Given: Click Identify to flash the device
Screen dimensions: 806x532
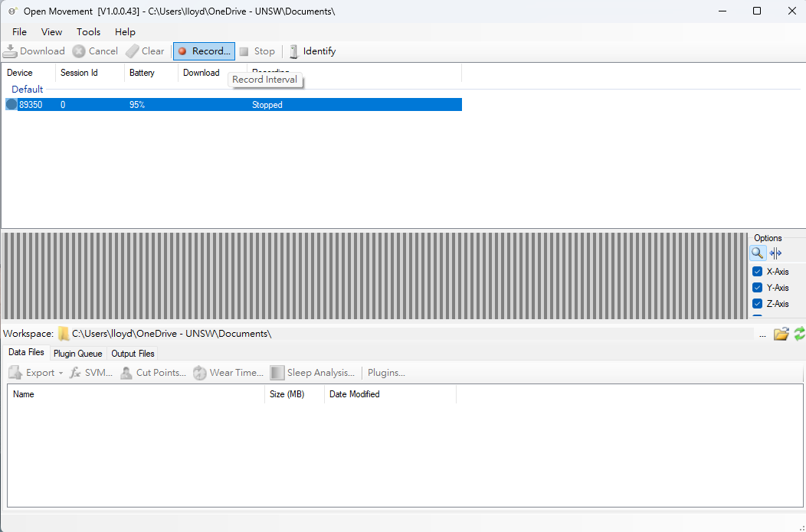Looking at the screenshot, I should click(312, 51).
